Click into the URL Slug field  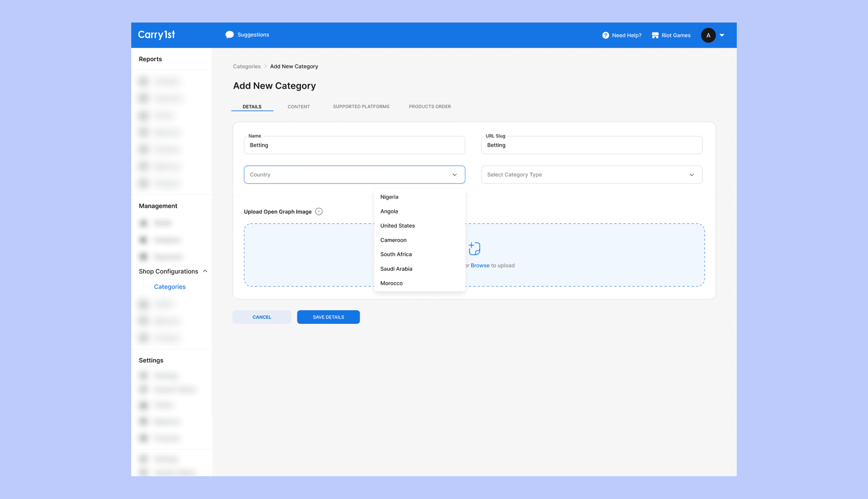(x=591, y=145)
